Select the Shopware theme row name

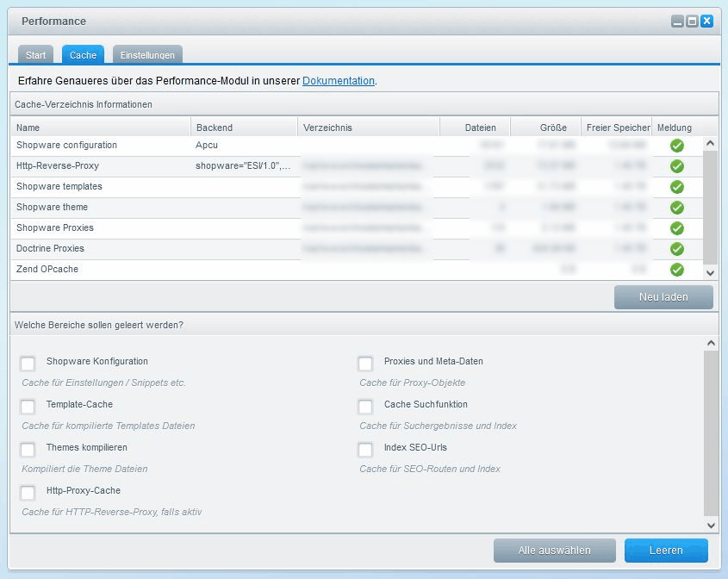[x=52, y=207]
